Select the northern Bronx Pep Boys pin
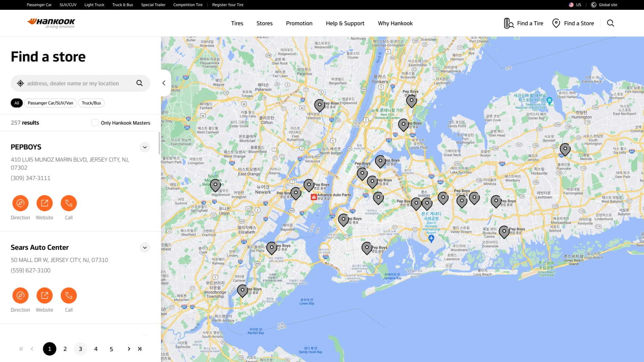This screenshot has width=644, height=362. [411, 101]
